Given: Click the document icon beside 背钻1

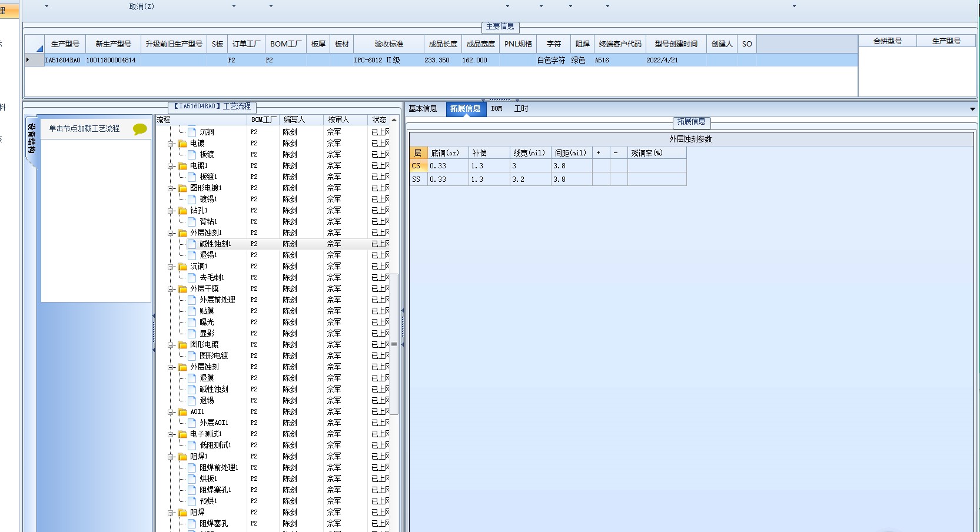Looking at the screenshot, I should click(x=192, y=221).
